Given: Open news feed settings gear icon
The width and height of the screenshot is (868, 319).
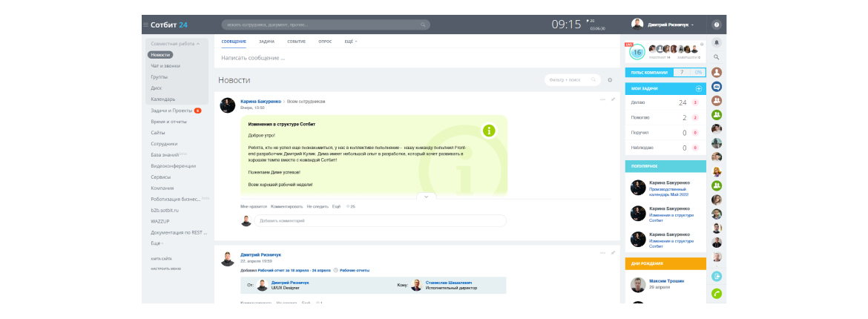Looking at the screenshot, I should [610, 80].
